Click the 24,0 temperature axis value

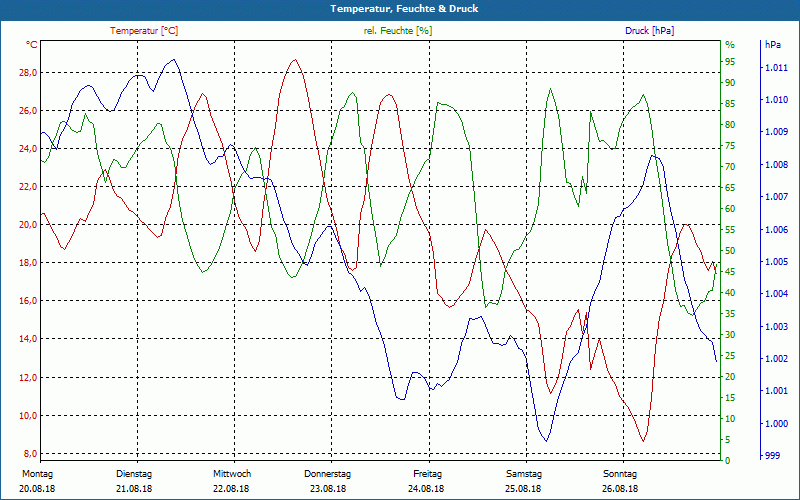[28, 148]
